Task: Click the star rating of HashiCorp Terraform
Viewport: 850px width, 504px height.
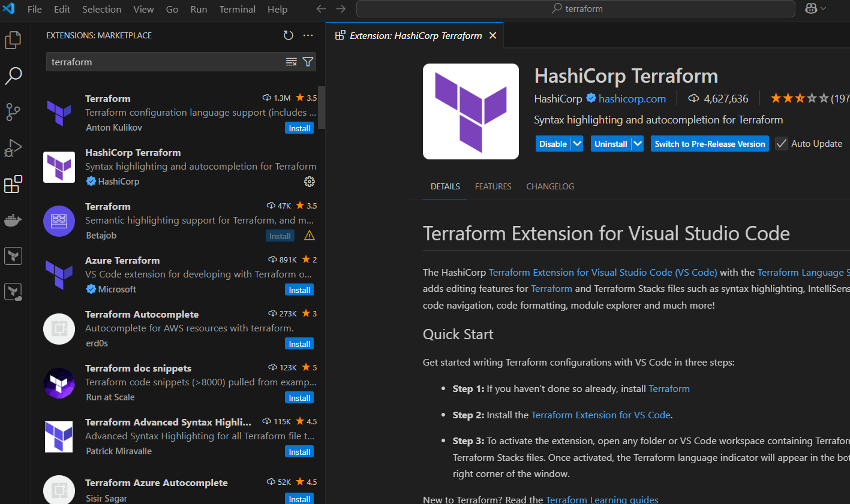Action: tap(800, 98)
